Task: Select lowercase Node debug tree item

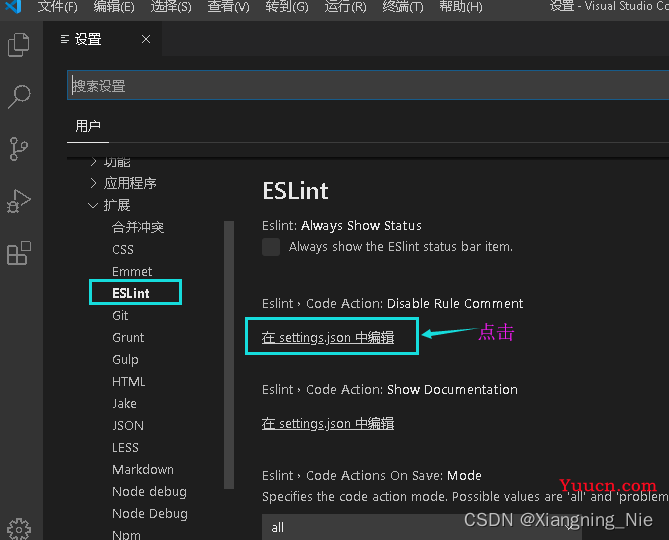Action: click(149, 492)
